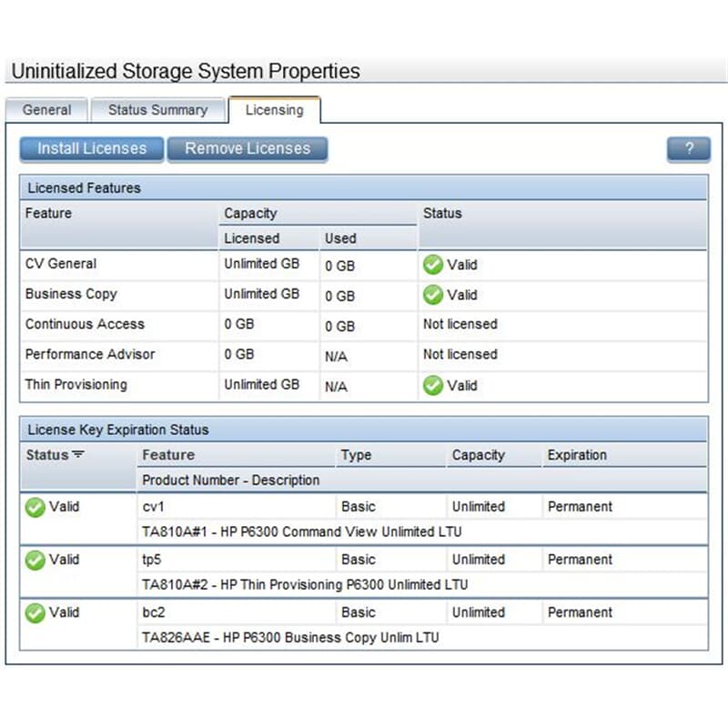Select the Continuous Access feature row
This screenshot has width=728, height=728.
tap(363, 325)
